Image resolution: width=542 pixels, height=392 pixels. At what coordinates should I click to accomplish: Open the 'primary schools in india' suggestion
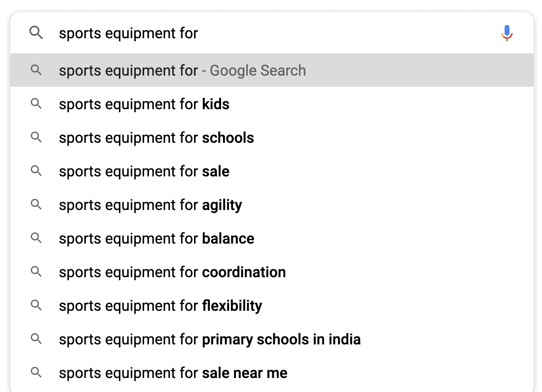[x=209, y=339]
